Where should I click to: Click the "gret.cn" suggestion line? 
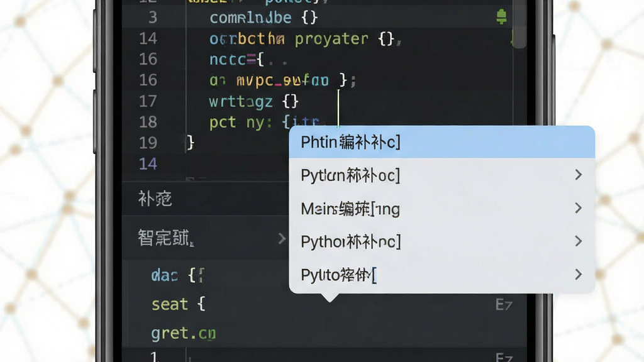(x=183, y=333)
